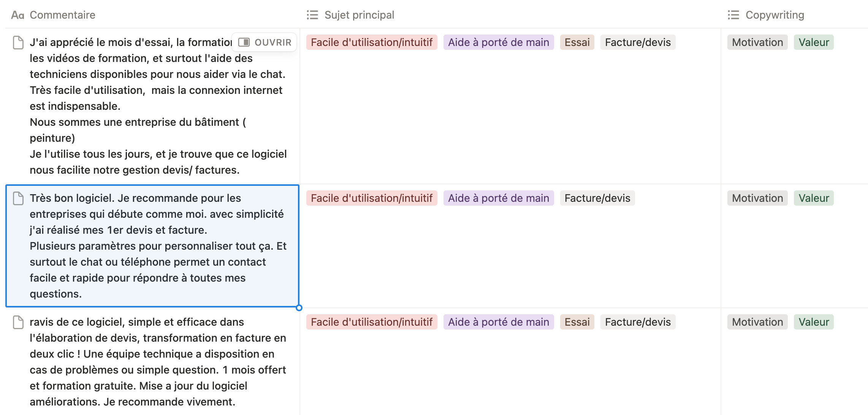Click the page icon beside 'Très bon logiciel'
Viewport: 868px width, 415px height.
point(18,198)
